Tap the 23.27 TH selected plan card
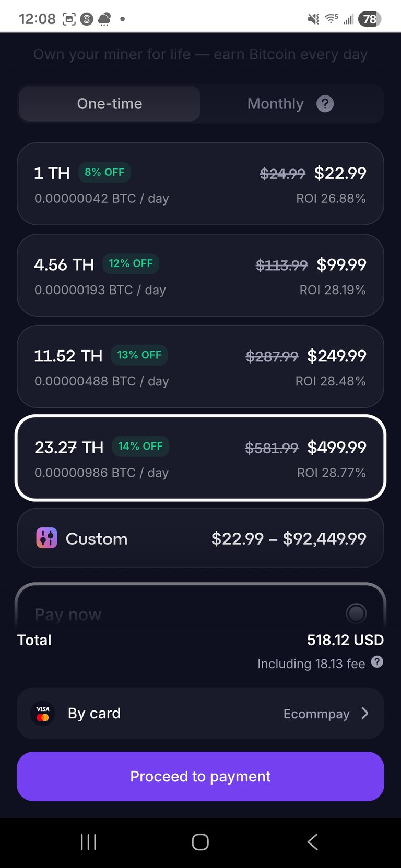Image resolution: width=401 pixels, height=868 pixels. click(200, 458)
